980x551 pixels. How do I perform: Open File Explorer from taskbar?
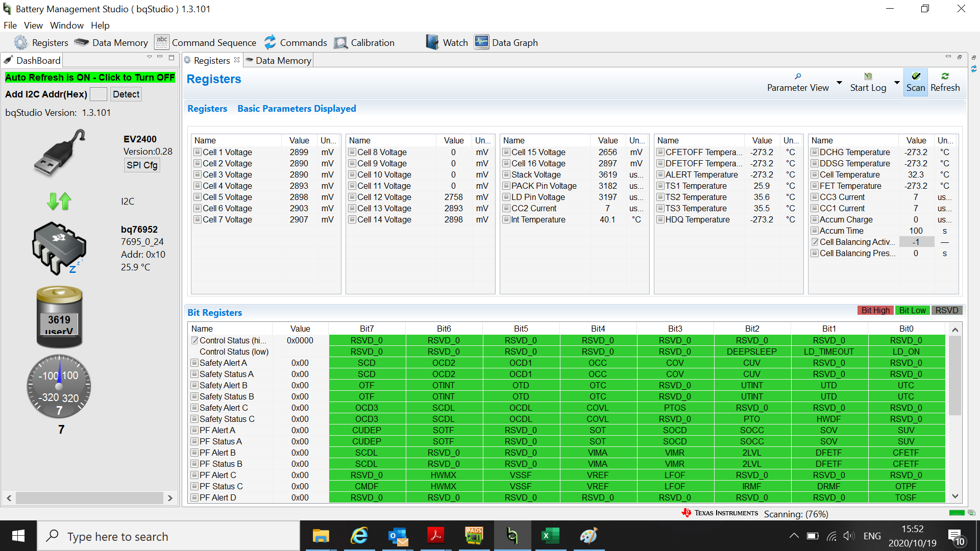click(x=321, y=536)
